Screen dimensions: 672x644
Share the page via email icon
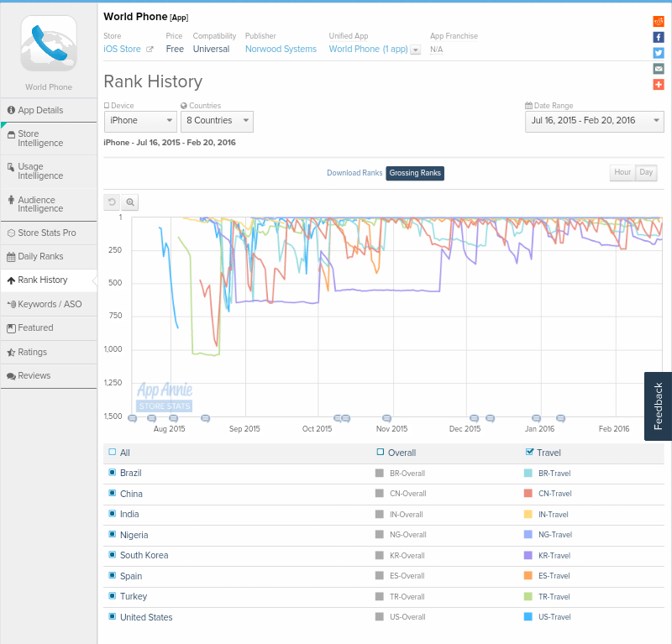[659, 69]
